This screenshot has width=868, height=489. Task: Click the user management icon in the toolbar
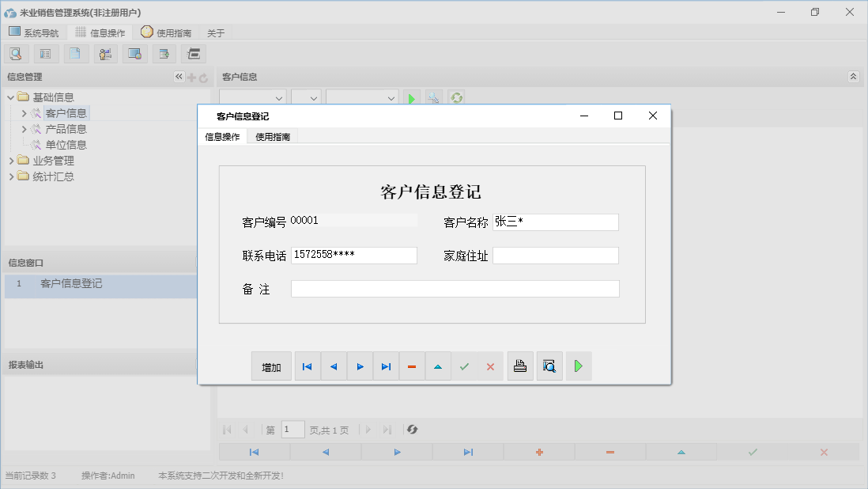[104, 53]
